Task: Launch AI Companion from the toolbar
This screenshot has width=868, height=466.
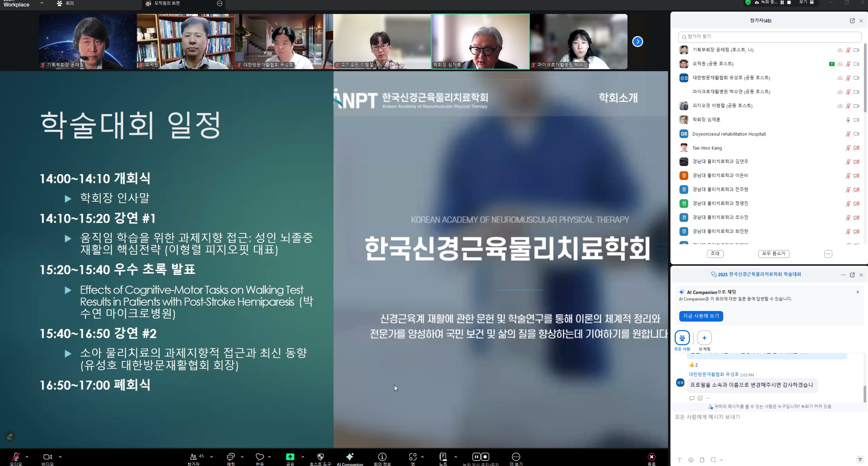Action: [350, 457]
